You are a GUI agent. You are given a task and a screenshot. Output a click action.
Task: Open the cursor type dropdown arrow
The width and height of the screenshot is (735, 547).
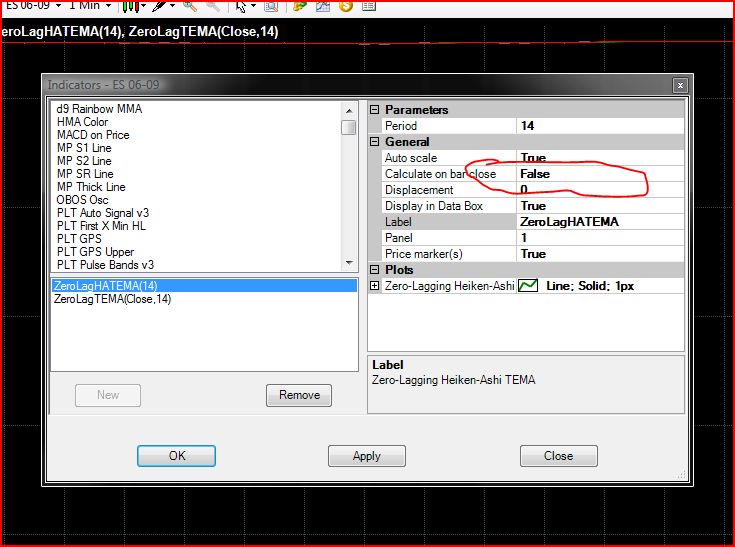pyautogui.click(x=254, y=6)
